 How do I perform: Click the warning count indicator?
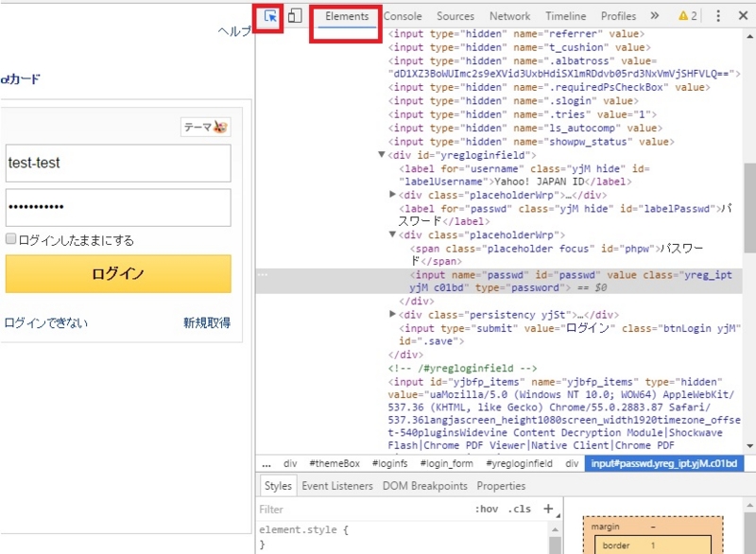point(688,16)
